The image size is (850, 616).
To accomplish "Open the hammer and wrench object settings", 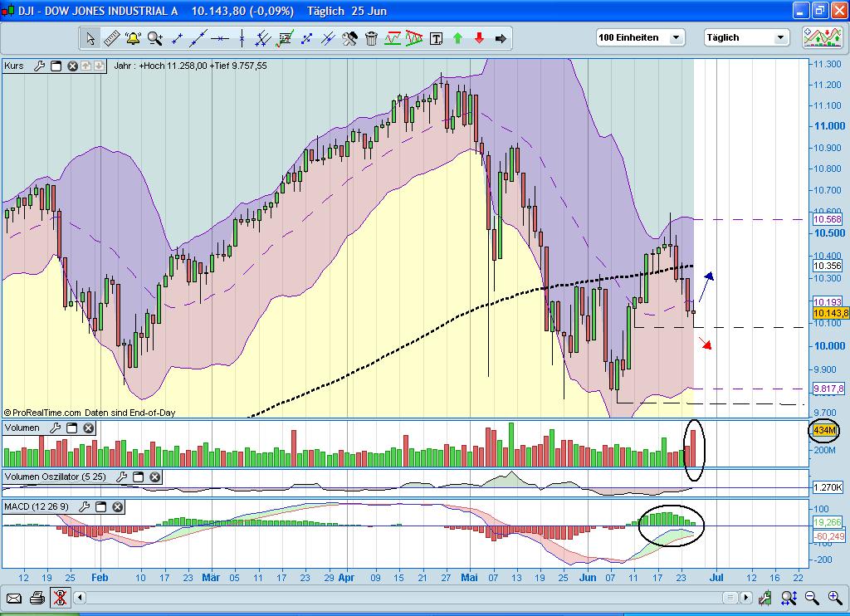I will coord(349,38).
